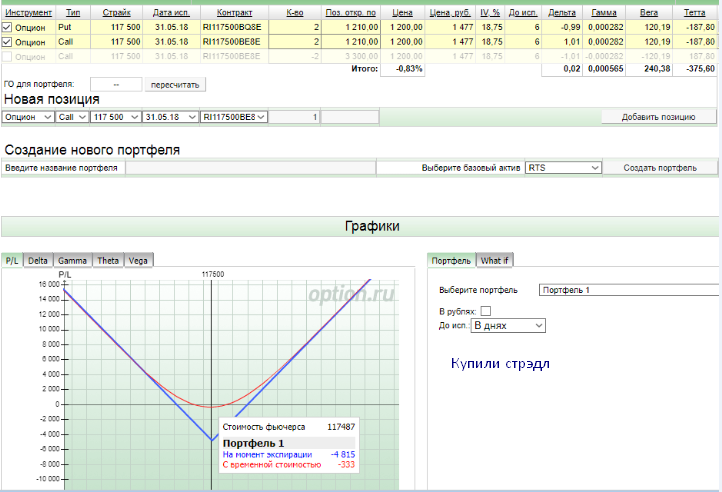Expand the strike 117 500 dropdown
The image size is (722, 492).
tap(116, 117)
